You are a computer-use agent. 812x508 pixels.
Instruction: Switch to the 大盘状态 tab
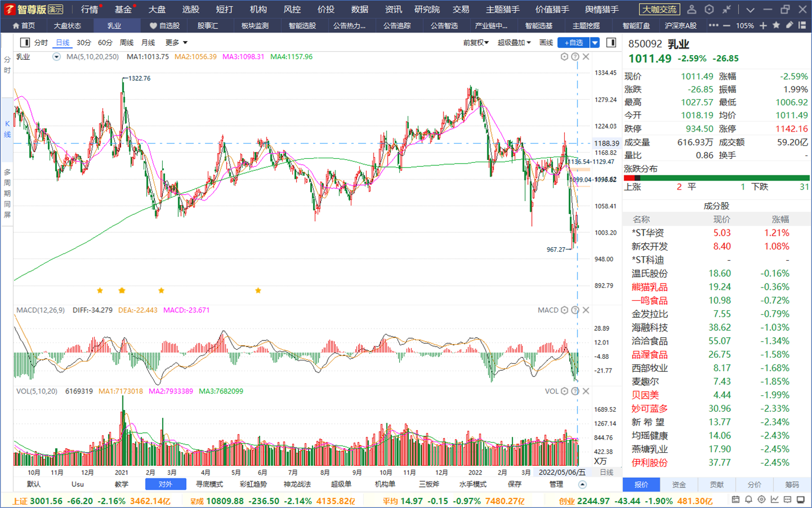click(x=67, y=26)
